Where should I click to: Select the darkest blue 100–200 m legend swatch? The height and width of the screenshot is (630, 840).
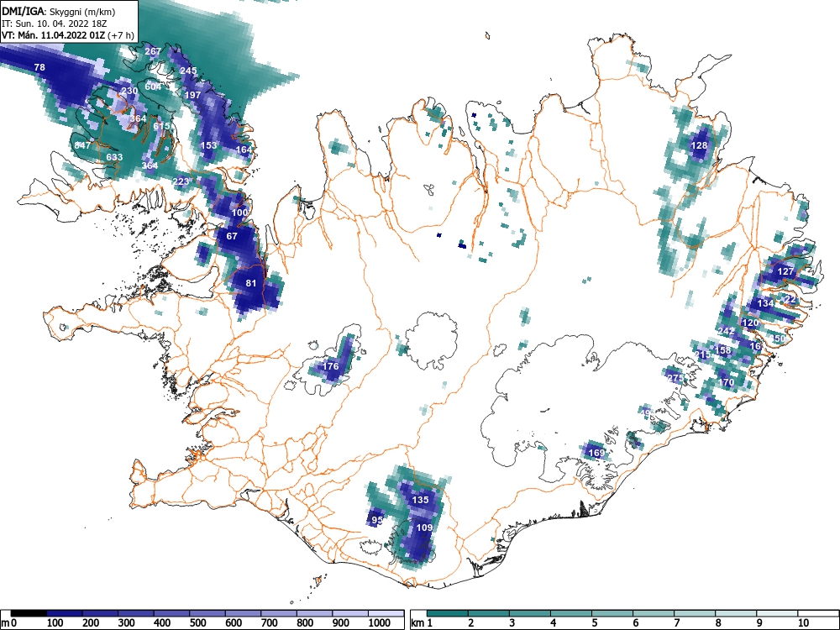pyautogui.click(x=65, y=613)
